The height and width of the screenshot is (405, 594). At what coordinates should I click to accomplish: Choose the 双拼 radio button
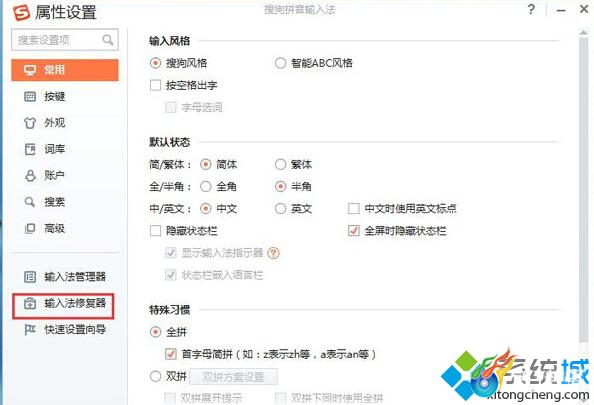(x=155, y=376)
